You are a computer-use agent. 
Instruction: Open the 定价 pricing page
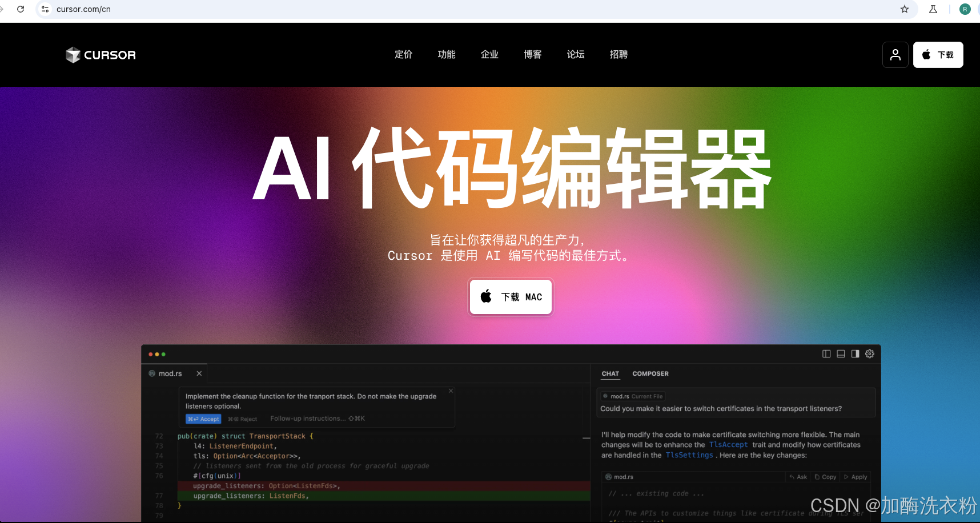403,54
